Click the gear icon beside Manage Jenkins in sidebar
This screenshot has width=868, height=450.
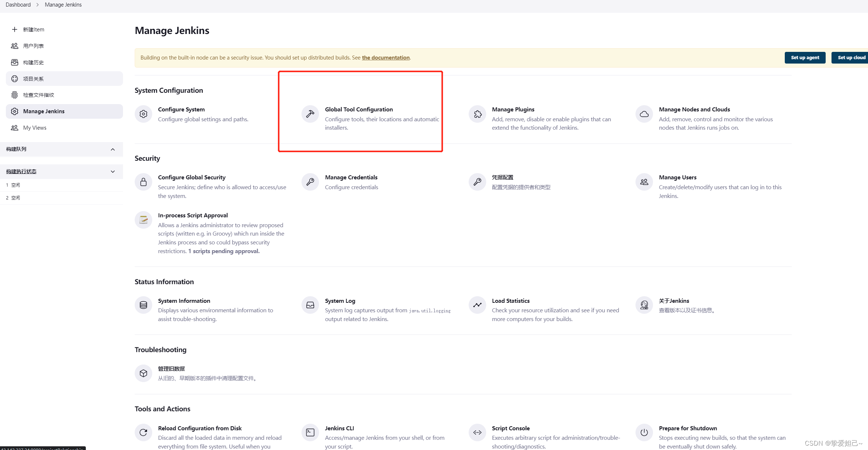(x=15, y=111)
